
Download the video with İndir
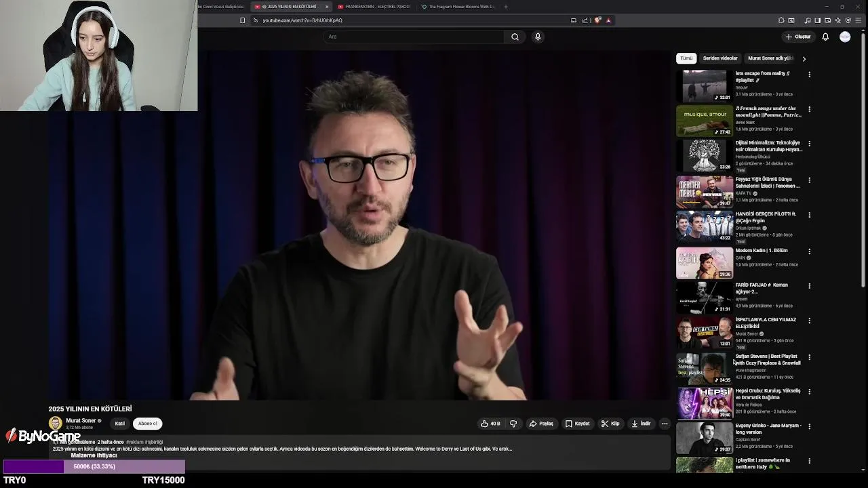pos(641,424)
